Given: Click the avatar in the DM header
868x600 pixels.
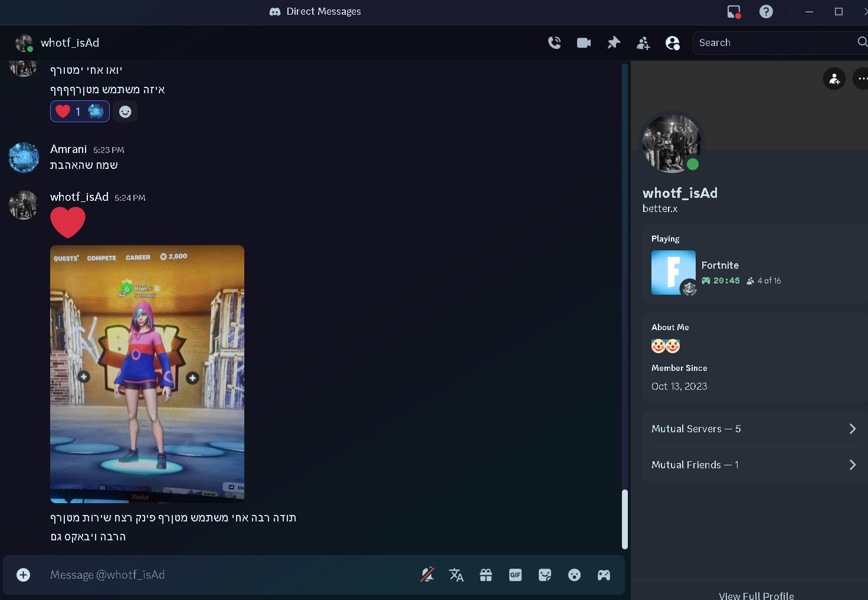Looking at the screenshot, I should click(24, 43).
